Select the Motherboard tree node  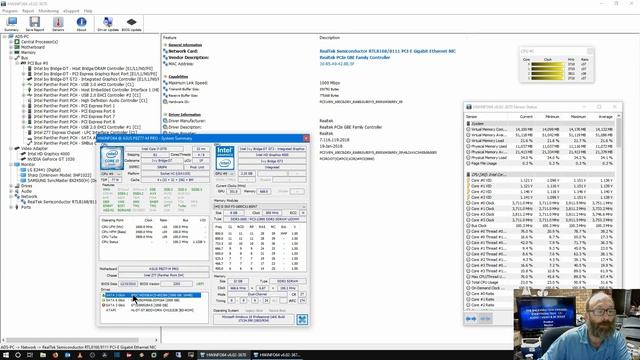coord(33,47)
